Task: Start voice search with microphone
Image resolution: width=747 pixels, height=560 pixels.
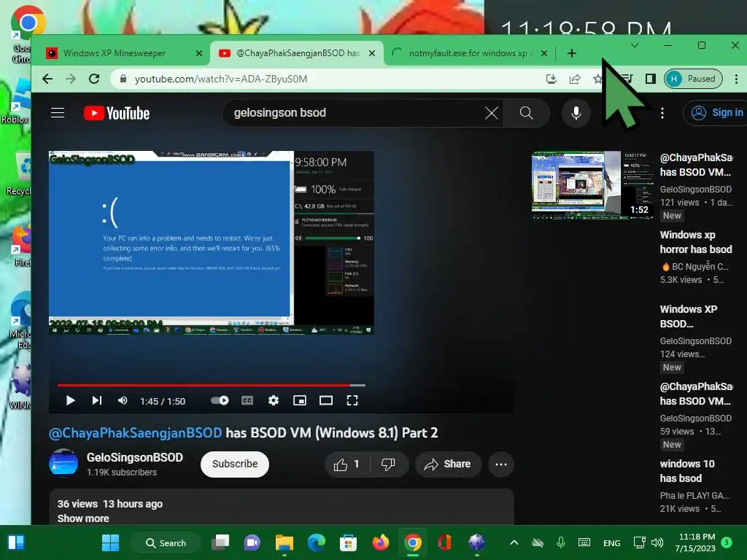Action: pos(576,113)
